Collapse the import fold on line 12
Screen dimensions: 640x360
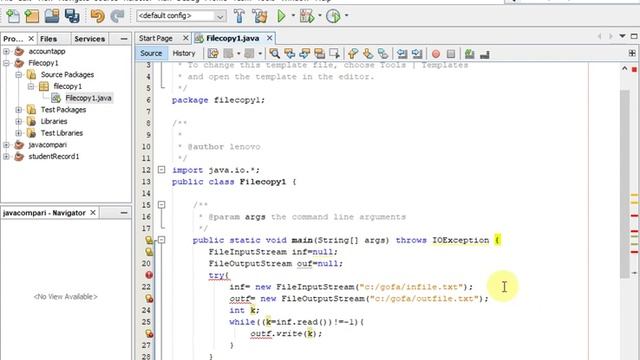(162, 169)
